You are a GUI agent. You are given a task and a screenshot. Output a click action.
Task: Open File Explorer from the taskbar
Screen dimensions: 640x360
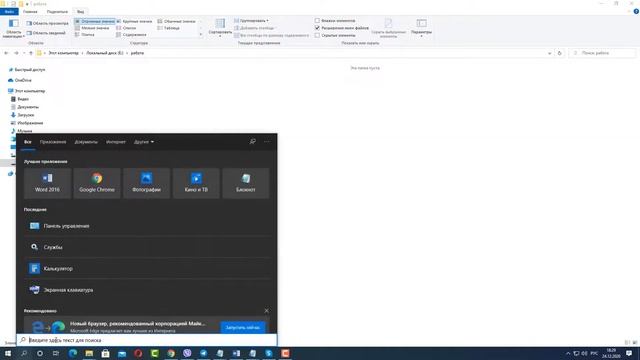[89, 353]
